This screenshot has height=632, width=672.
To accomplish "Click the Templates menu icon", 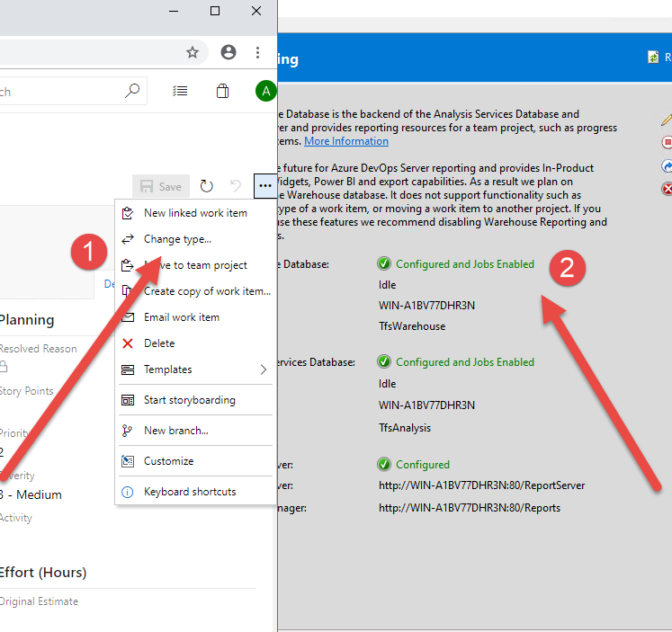I will pos(128,369).
